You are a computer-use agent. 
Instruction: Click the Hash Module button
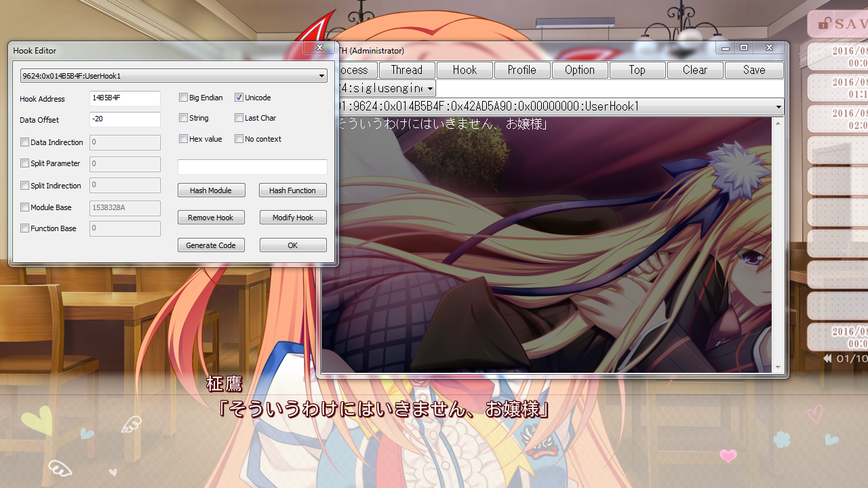211,190
